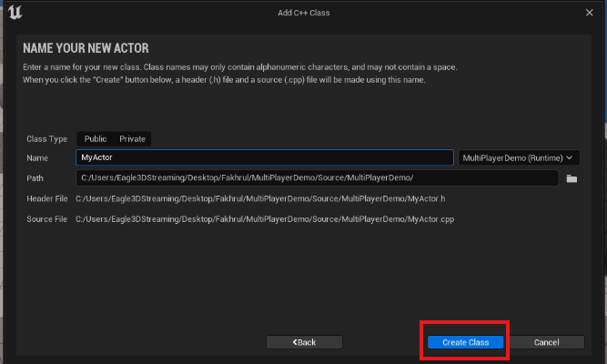
Task: Click the Source File path ending MyActor.cpp
Action: 264,219
